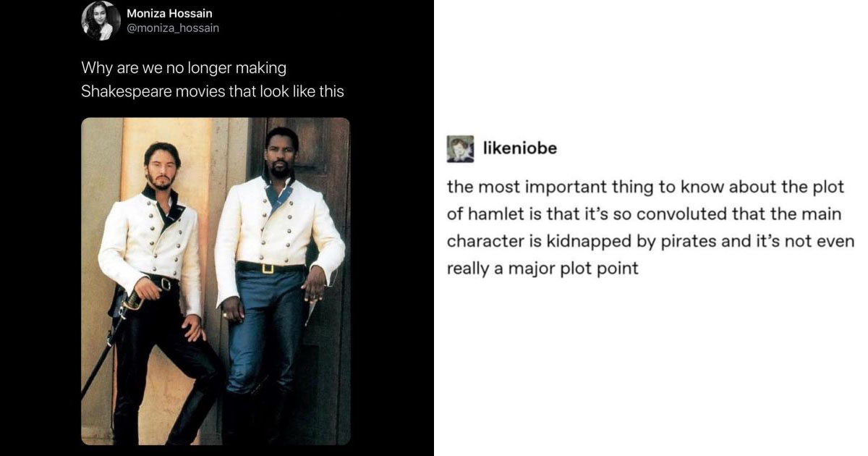868x456 pixels.
Task: Click Moniza Hossain's profile avatar
Action: click(101, 20)
